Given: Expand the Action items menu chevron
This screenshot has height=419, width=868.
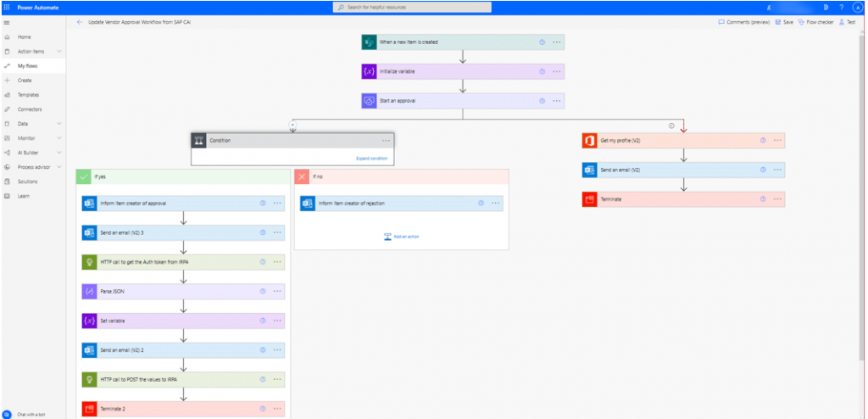Looking at the screenshot, I should [59, 52].
